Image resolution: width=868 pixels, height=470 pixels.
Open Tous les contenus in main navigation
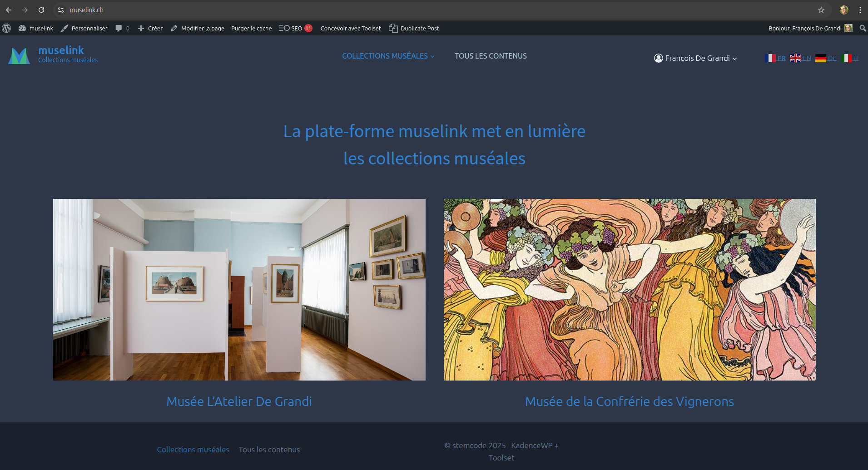491,56
